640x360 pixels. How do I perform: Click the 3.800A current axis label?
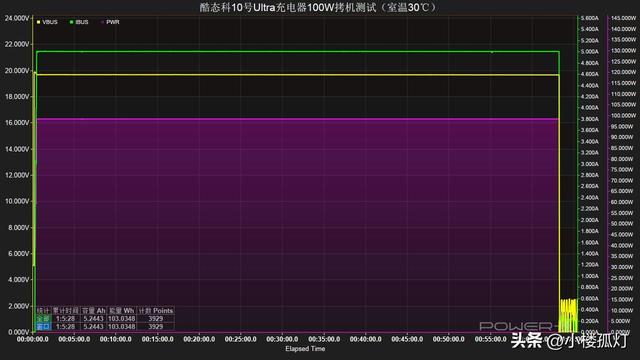click(x=589, y=119)
